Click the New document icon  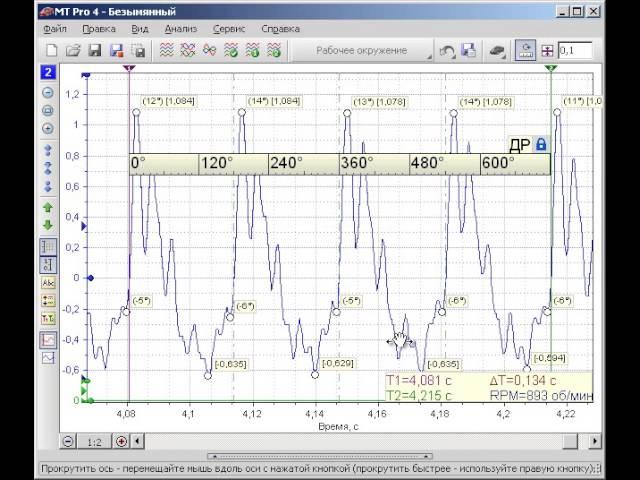pos(51,51)
